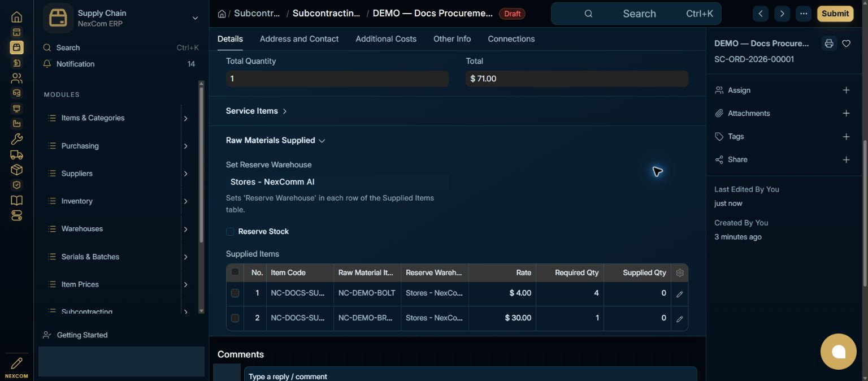Go to next document with right arrow
868x381 pixels.
point(782,14)
